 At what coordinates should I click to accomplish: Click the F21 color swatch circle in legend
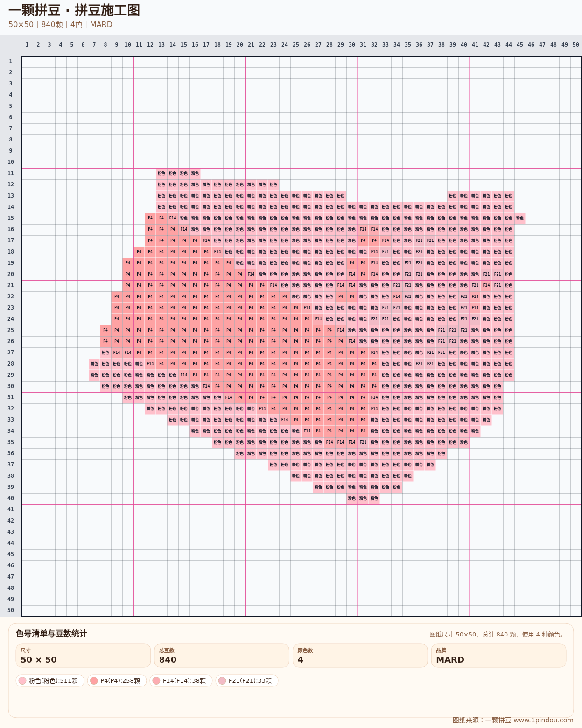point(222,681)
